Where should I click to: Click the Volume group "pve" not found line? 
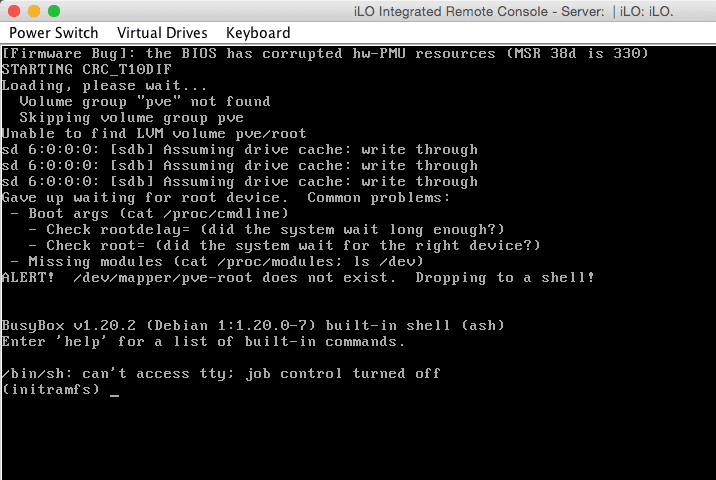point(145,101)
